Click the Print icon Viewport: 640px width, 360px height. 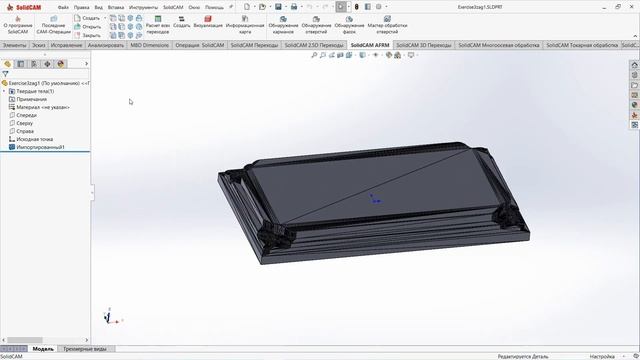(x=294, y=7)
